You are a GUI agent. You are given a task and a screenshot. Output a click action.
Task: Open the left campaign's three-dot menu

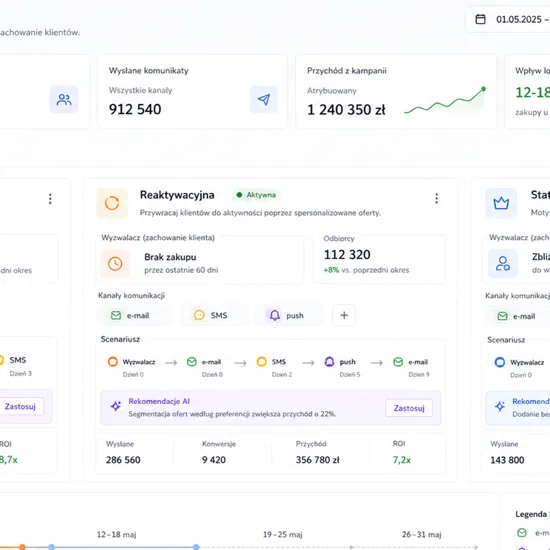point(50,199)
